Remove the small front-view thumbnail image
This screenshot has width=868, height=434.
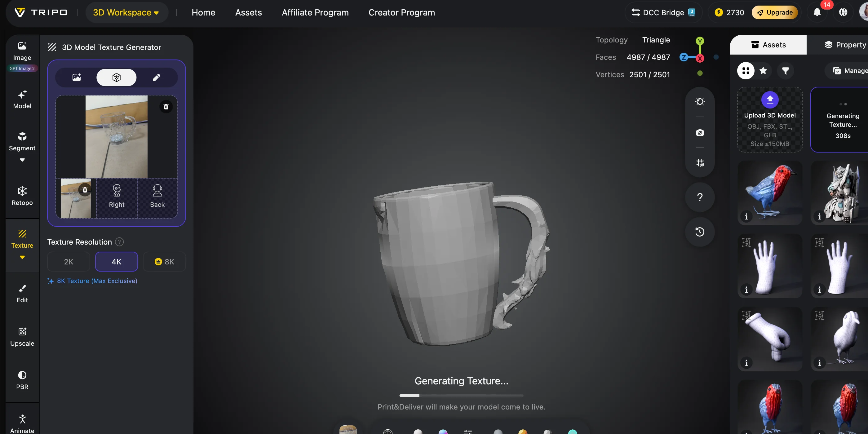coord(85,190)
